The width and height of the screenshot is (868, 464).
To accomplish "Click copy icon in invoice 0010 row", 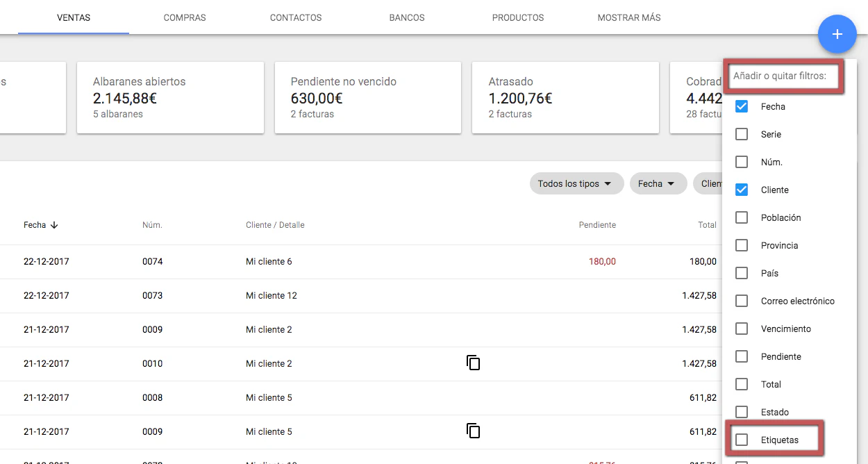I will [473, 363].
